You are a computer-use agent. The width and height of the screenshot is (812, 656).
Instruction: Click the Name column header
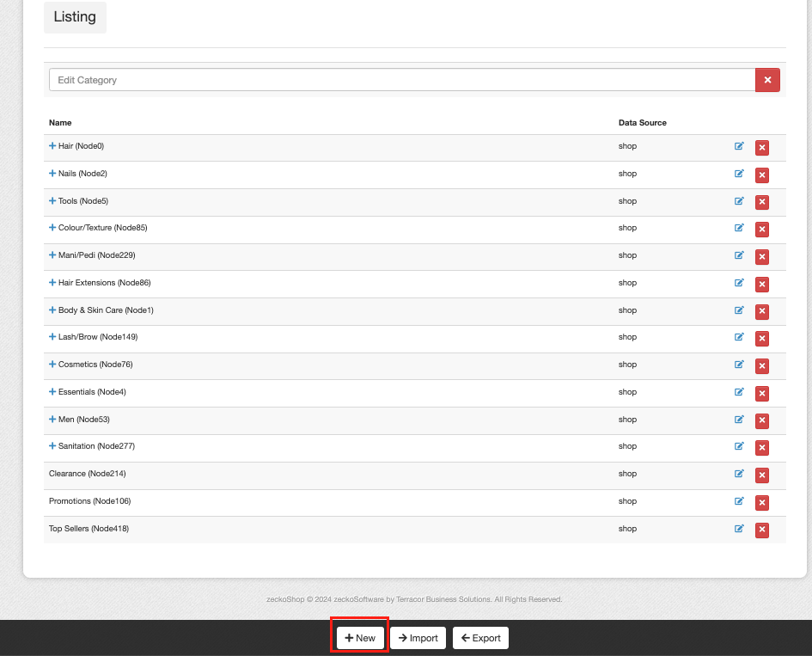[60, 123]
